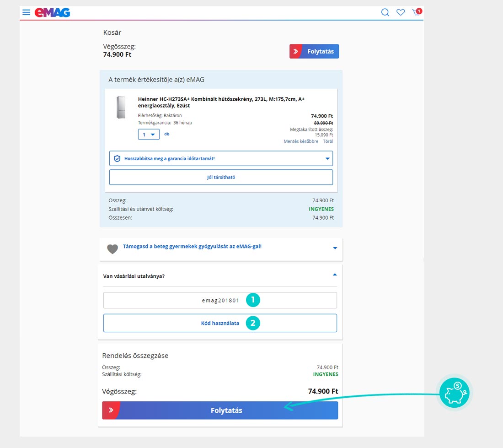Click the piggy bank savings icon
Viewport: 503px width, 448px height.
[454, 393]
